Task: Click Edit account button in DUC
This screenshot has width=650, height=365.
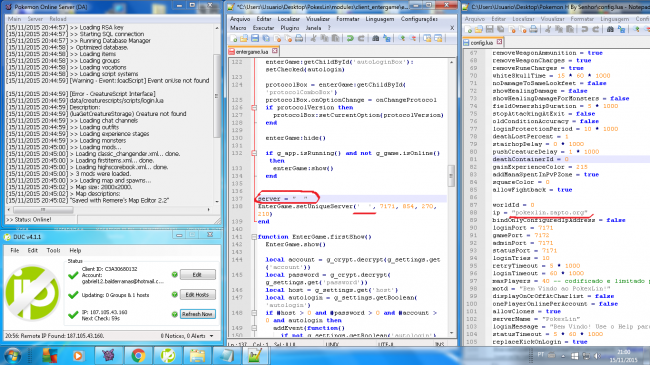Action: click(197, 275)
